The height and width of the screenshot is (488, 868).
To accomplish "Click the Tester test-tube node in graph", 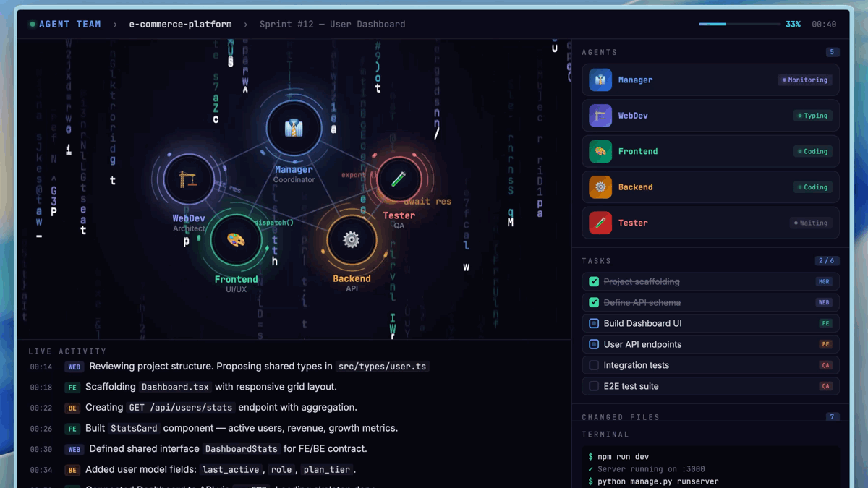I will (399, 179).
